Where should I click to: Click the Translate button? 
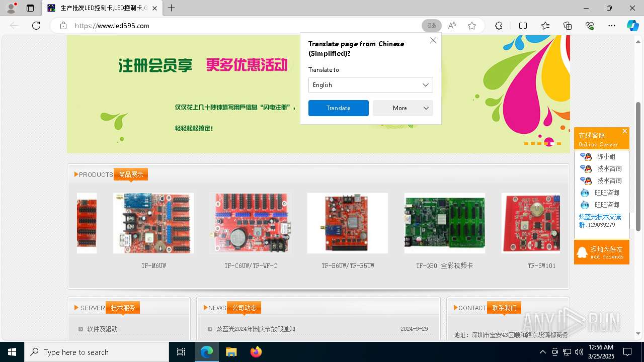click(338, 108)
